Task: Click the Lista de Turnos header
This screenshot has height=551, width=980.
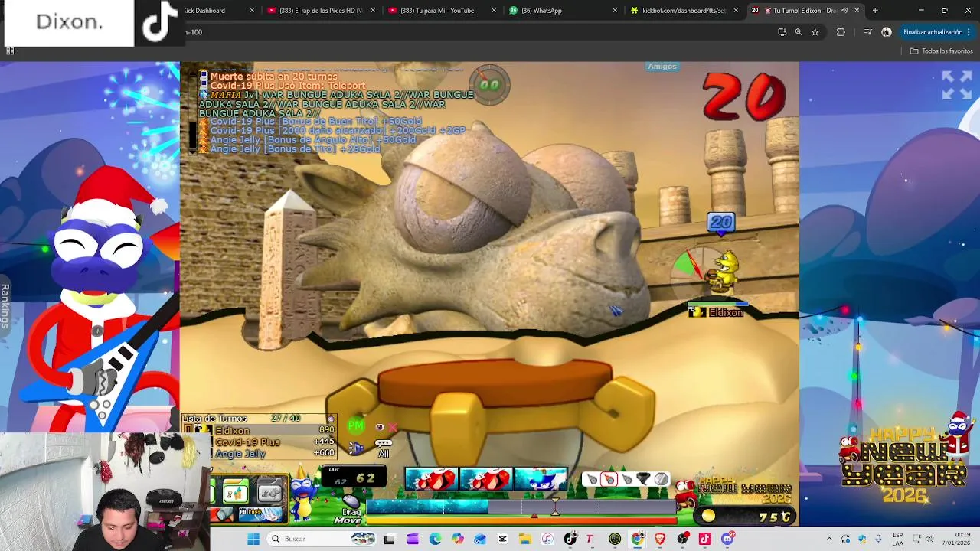Action: coord(214,419)
